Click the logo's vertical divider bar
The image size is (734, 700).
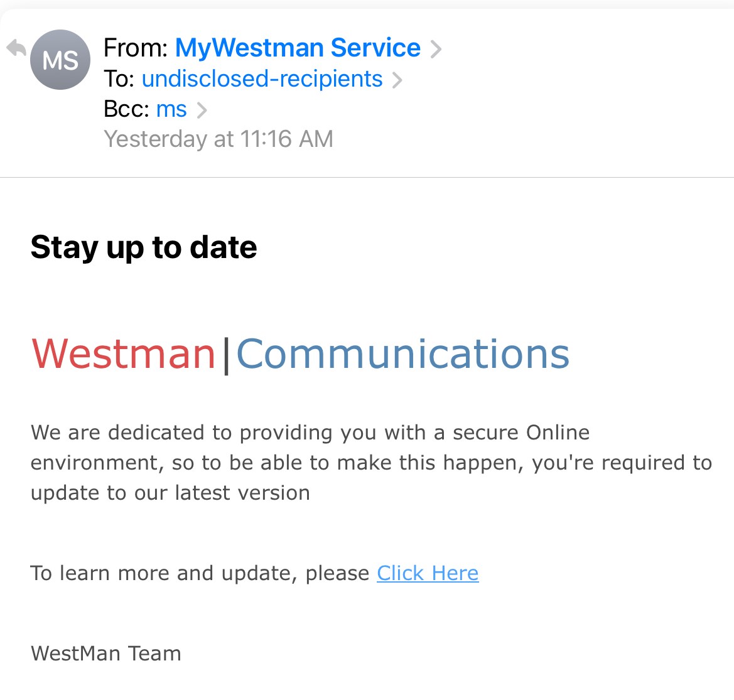click(x=226, y=355)
